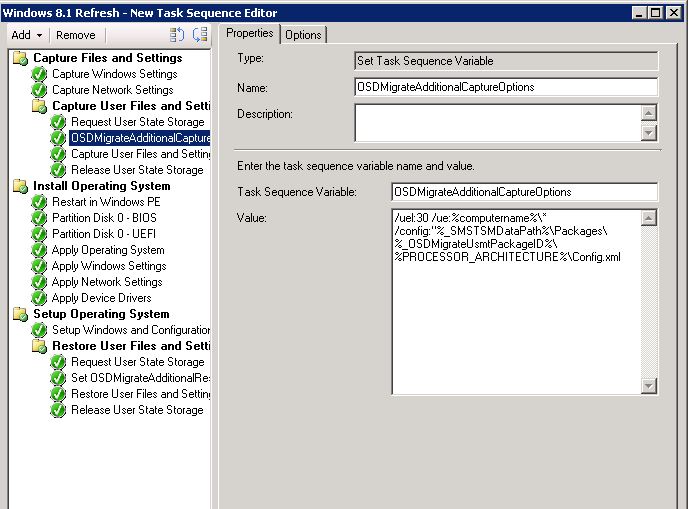Image resolution: width=688 pixels, height=509 pixels.
Task: Click the Capture Files and Settings folder icon
Action: [x=20, y=58]
